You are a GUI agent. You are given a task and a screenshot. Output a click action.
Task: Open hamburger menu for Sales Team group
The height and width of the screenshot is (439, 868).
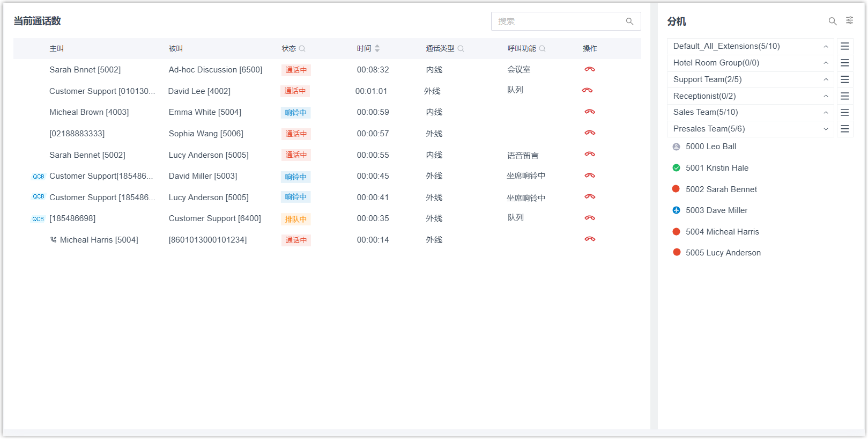(x=844, y=113)
